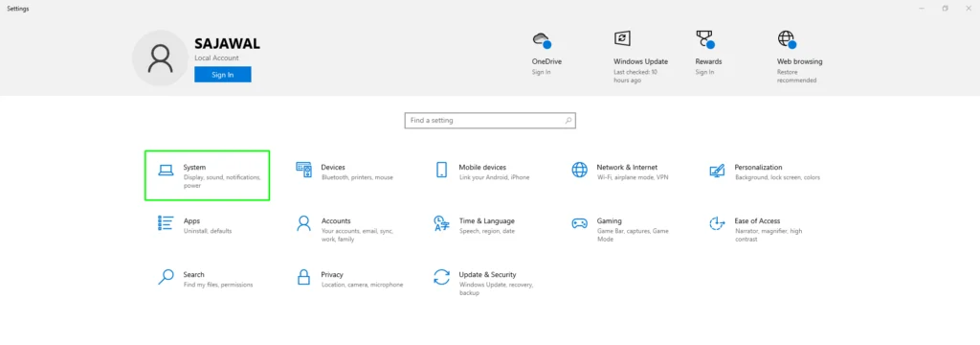Image resolution: width=980 pixels, height=345 pixels.
Task: Minimize the Settings window
Action: point(922,8)
